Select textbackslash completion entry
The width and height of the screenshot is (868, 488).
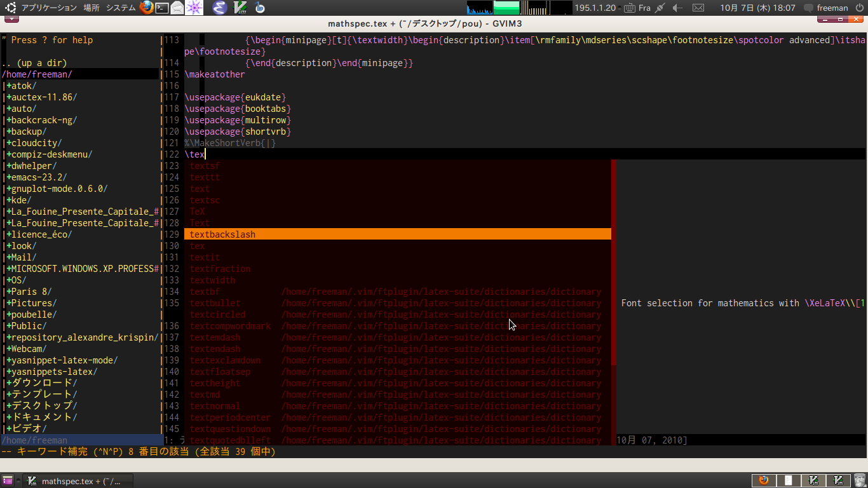pyautogui.click(x=398, y=234)
